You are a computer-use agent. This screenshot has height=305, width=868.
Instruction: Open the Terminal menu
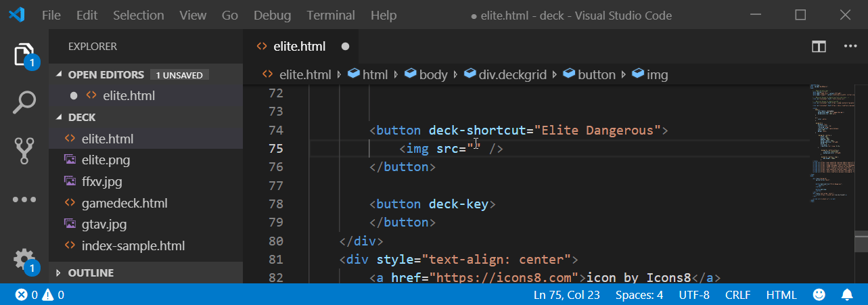click(x=329, y=15)
